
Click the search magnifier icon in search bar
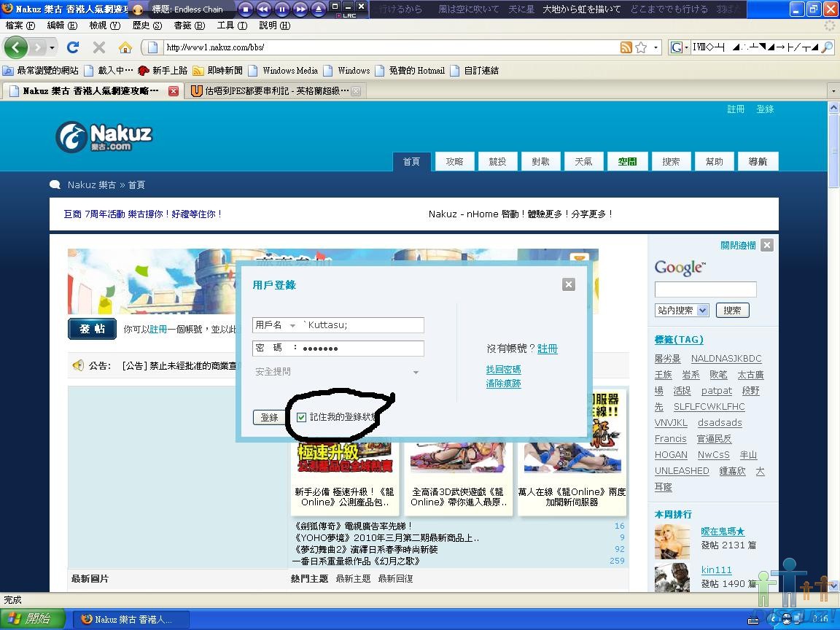(x=827, y=47)
